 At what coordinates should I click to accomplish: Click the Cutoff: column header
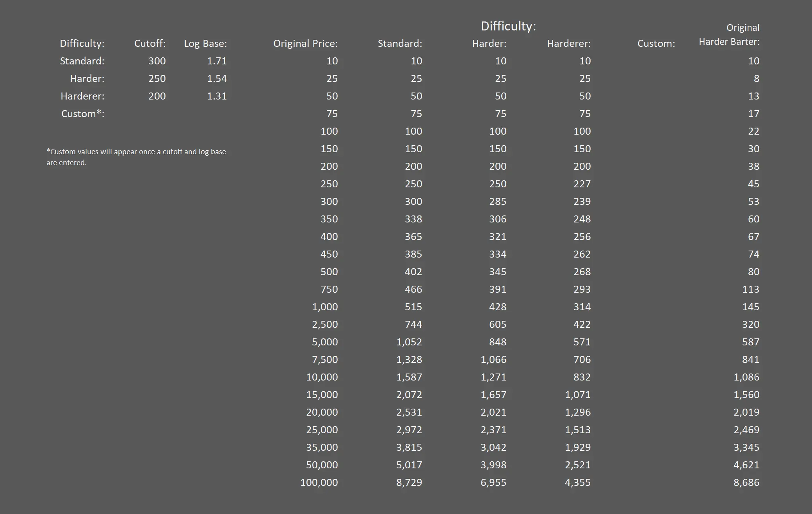pyautogui.click(x=150, y=43)
